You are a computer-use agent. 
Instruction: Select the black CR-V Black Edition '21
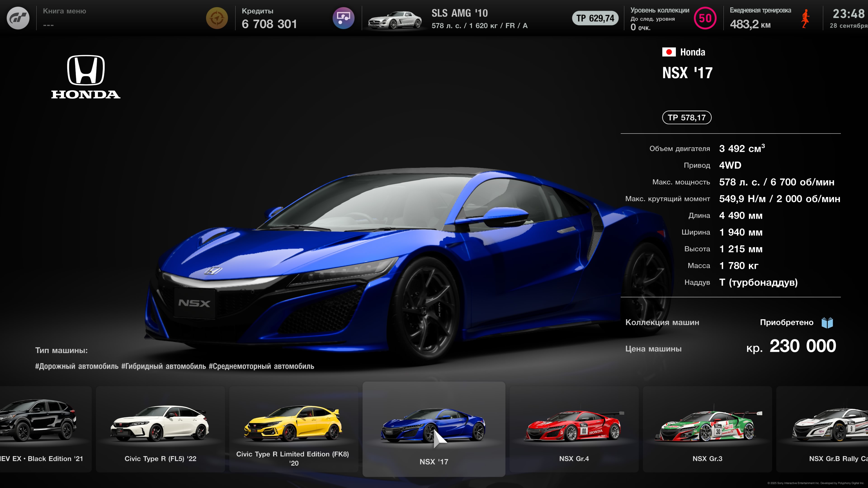pos(40,429)
